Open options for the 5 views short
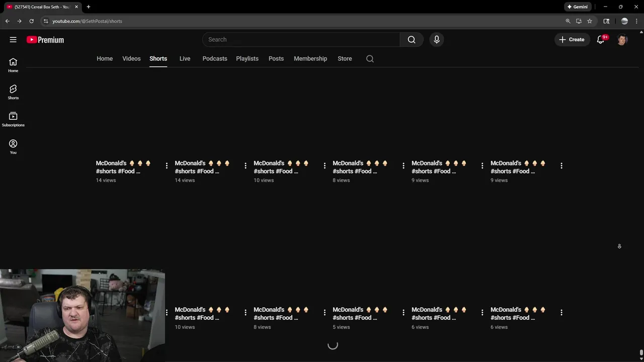The height and width of the screenshot is (362, 644). (404, 312)
